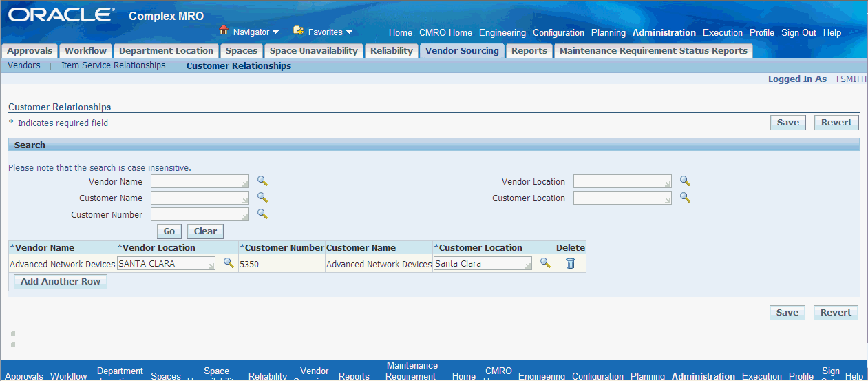Click the Favorites folder icon
Image resolution: width=868 pixels, height=381 pixels.
click(298, 30)
